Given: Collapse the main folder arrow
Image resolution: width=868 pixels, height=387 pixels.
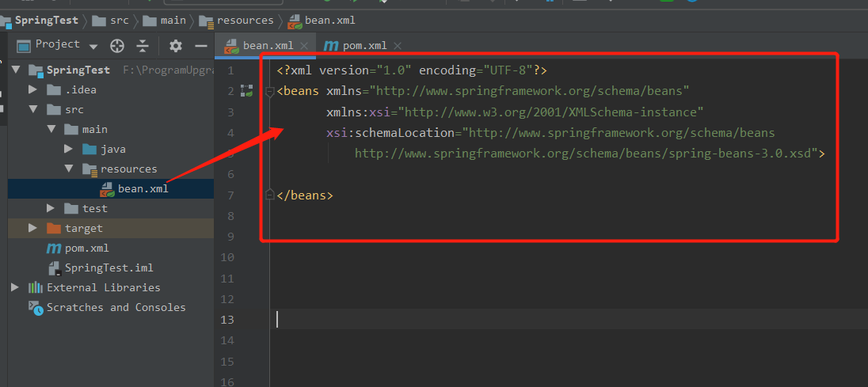Looking at the screenshot, I should pyautogui.click(x=51, y=129).
